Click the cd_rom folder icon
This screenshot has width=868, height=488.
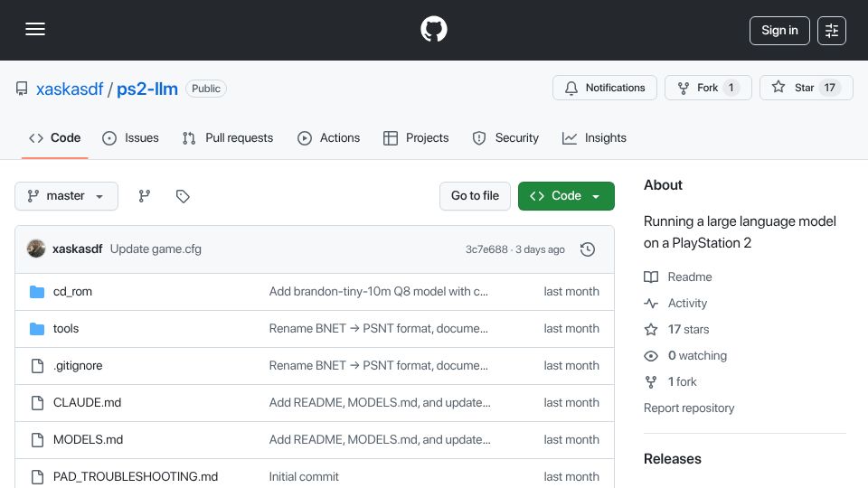tap(37, 292)
